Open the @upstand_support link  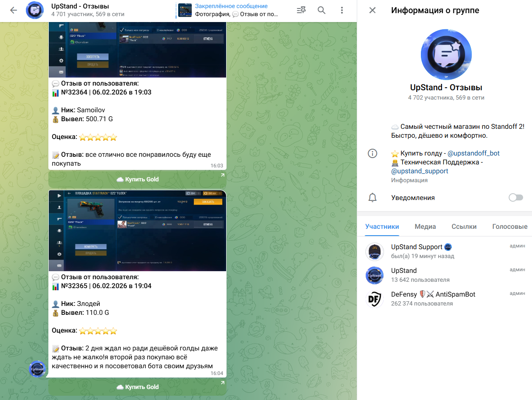pos(420,171)
